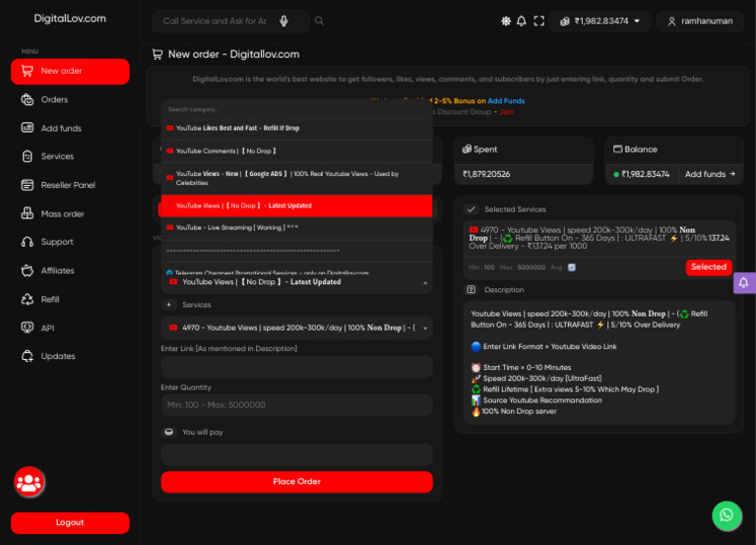Click the Orders sidebar icon

coord(27,99)
